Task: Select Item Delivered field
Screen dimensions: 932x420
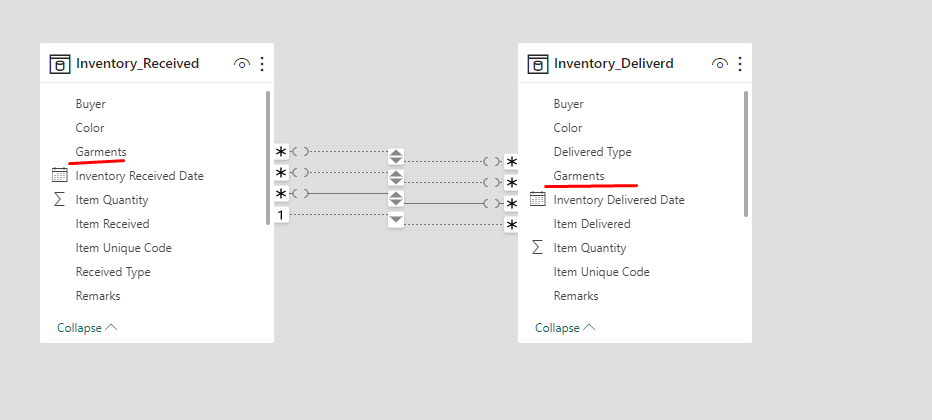Action: 592,224
